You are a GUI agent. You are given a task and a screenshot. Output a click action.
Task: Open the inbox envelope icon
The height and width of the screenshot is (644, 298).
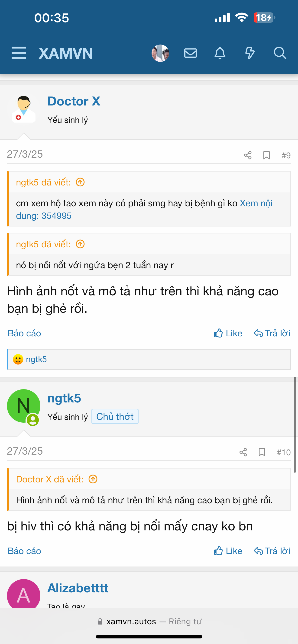click(190, 53)
